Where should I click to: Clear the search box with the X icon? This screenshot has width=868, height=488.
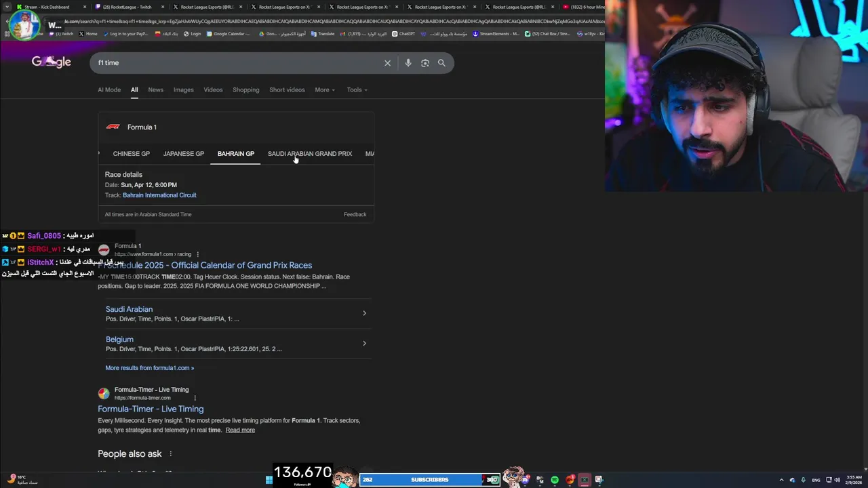[x=387, y=63]
